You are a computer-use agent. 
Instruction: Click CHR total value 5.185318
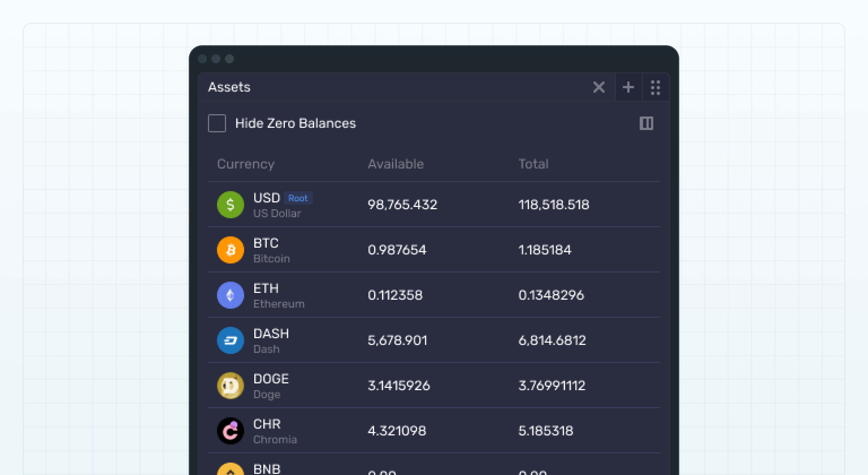546,431
